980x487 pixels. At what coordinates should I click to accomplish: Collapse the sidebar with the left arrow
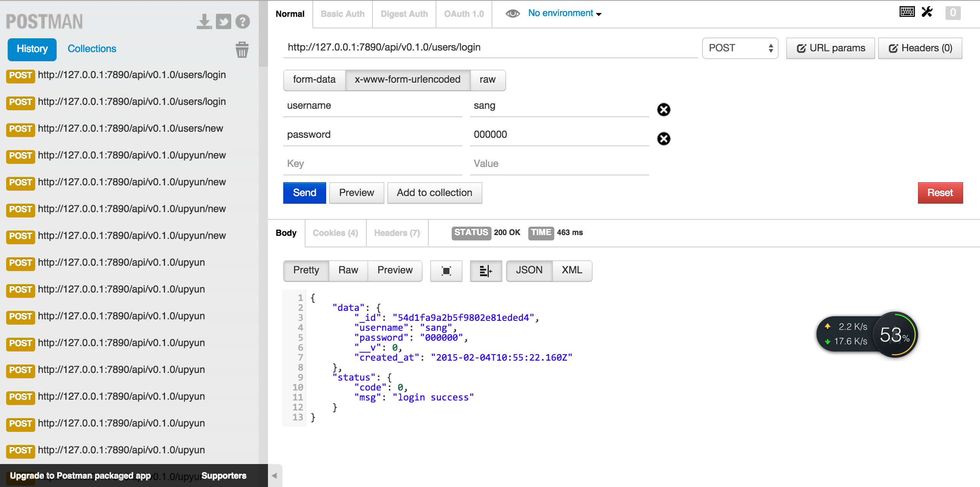[274, 476]
